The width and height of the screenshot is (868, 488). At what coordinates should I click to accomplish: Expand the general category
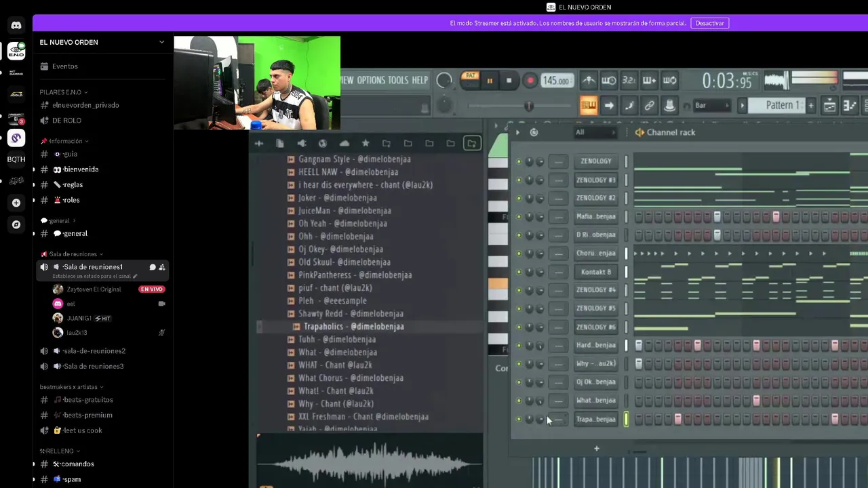[58, 221]
